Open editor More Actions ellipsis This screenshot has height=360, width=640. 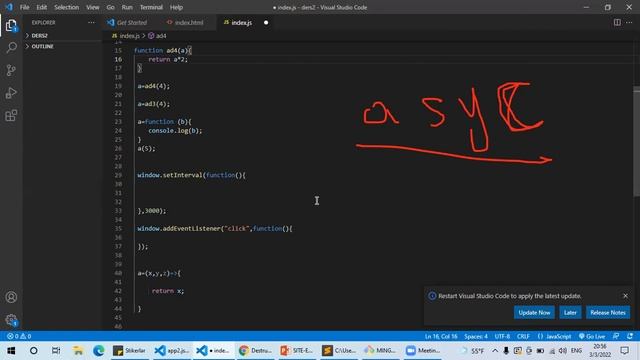[x=629, y=22]
